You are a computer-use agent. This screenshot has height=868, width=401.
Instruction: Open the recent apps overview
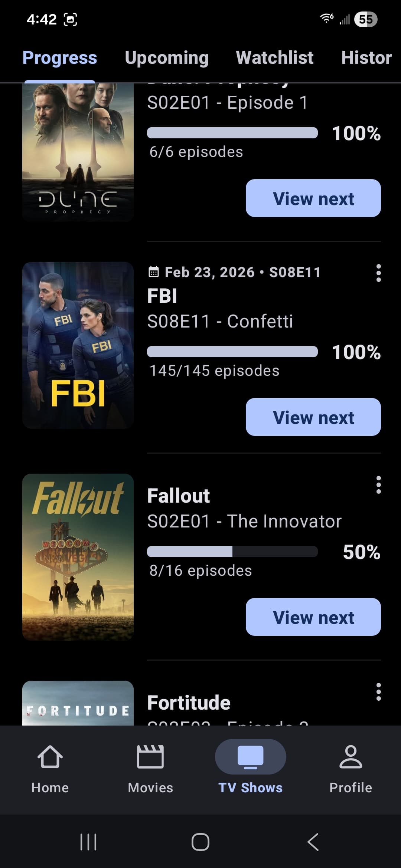[88, 842]
